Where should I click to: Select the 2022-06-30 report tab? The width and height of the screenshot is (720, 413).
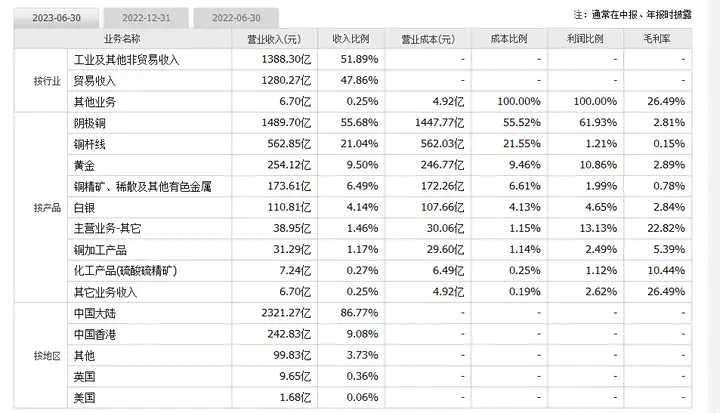(x=236, y=18)
